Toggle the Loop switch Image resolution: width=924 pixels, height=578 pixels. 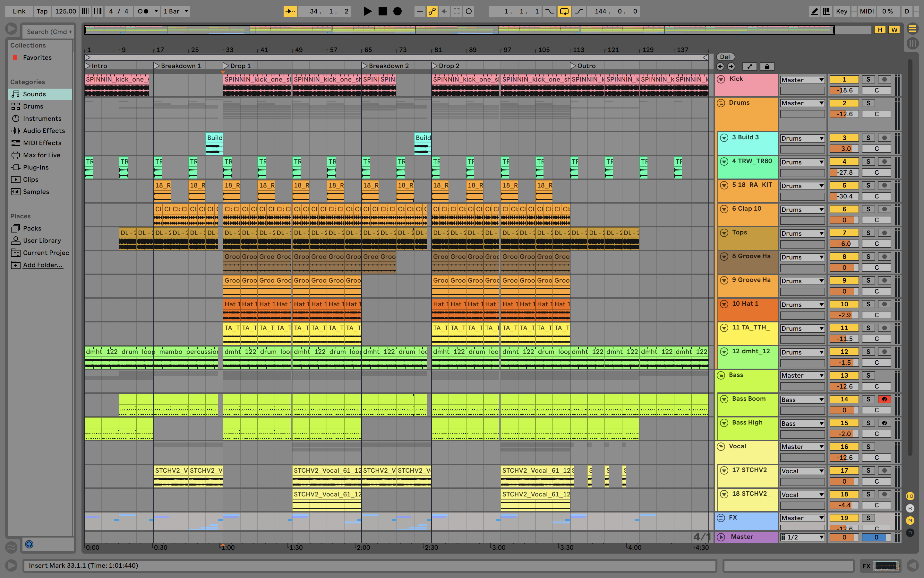pyautogui.click(x=564, y=11)
